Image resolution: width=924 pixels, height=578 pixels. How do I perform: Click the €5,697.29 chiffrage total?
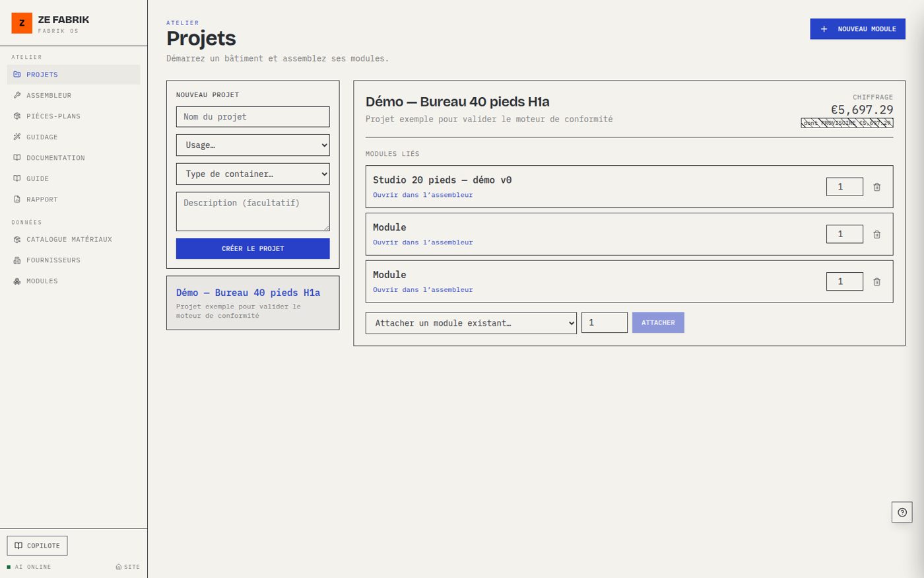click(x=862, y=110)
